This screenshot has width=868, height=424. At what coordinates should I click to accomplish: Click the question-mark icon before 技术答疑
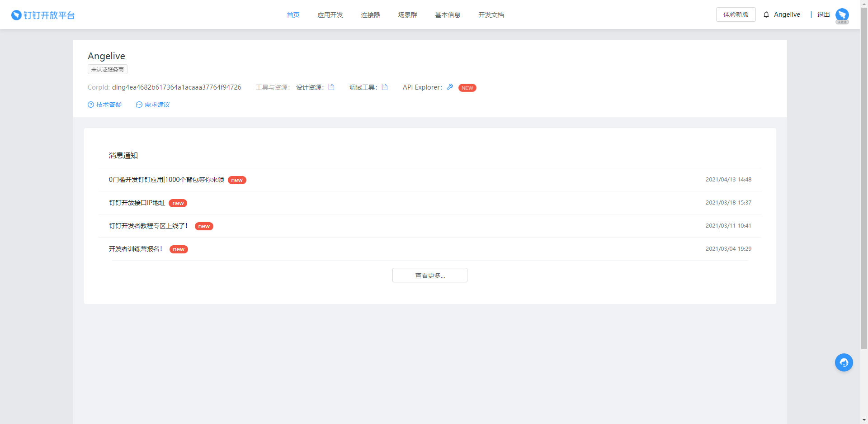(91, 105)
